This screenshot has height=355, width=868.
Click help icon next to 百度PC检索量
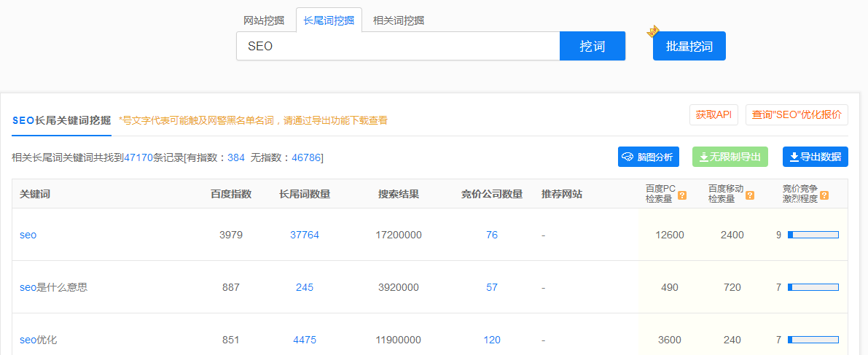[682, 195]
